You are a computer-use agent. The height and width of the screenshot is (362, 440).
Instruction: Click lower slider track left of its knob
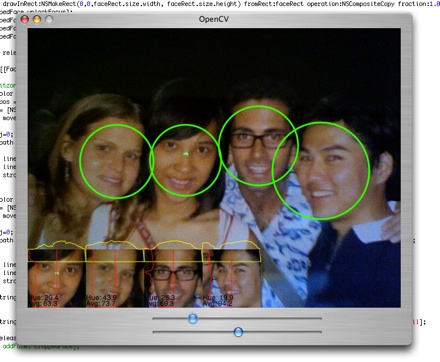[x=193, y=332]
